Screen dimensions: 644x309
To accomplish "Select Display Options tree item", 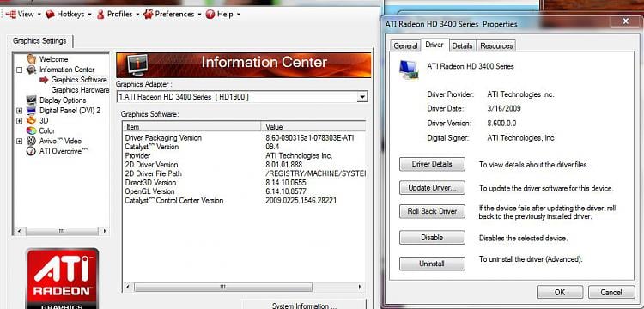I will (x=63, y=100).
